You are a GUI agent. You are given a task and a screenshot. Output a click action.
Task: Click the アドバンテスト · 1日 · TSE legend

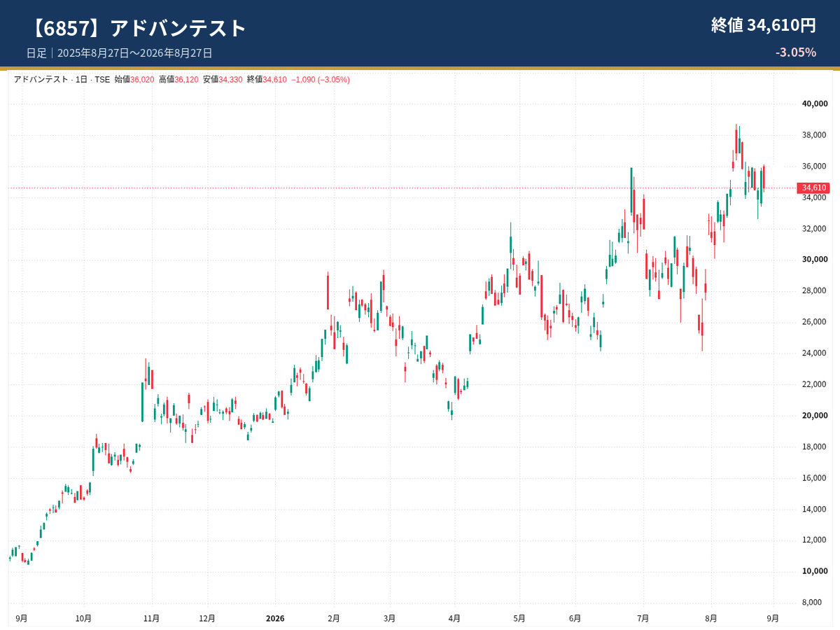click(x=62, y=80)
